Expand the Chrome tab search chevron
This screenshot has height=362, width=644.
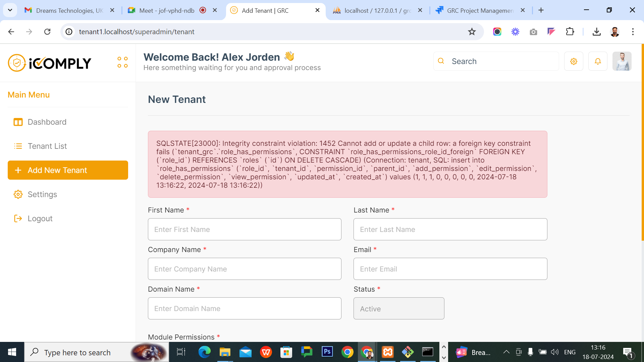click(10, 10)
